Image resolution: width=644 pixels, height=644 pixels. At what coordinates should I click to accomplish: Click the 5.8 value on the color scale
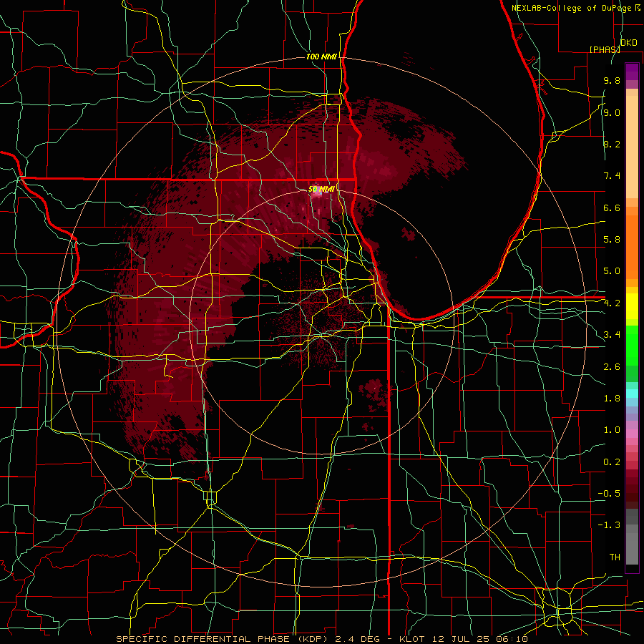[612, 240]
